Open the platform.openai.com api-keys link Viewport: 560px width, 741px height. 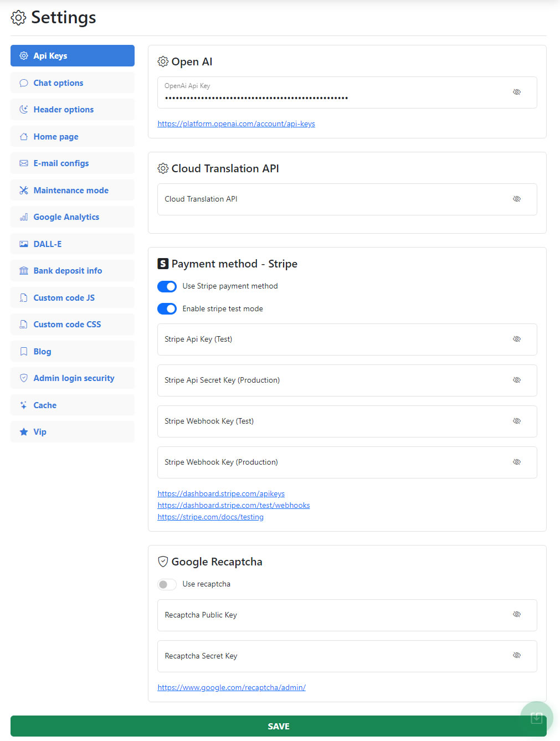(236, 124)
